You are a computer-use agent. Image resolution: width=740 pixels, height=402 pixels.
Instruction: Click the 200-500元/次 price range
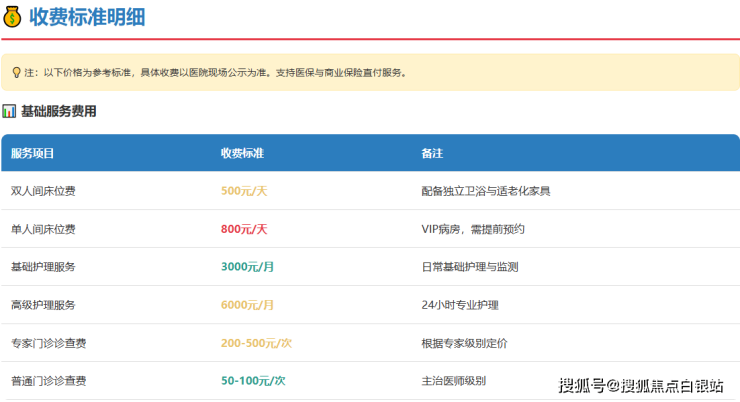tap(256, 343)
